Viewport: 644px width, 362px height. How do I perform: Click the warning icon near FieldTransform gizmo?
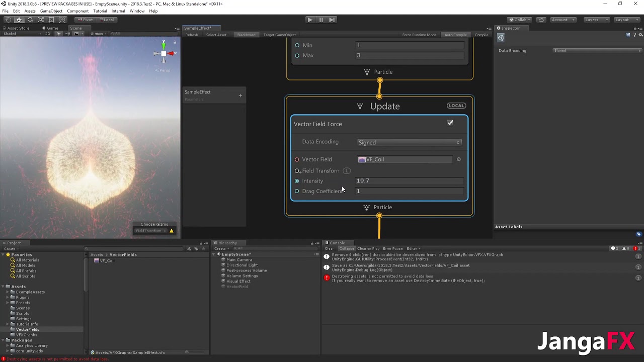point(172,231)
